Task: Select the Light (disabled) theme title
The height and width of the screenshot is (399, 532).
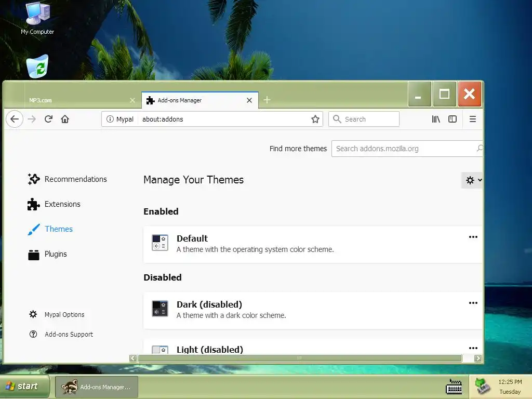Action: (210, 350)
